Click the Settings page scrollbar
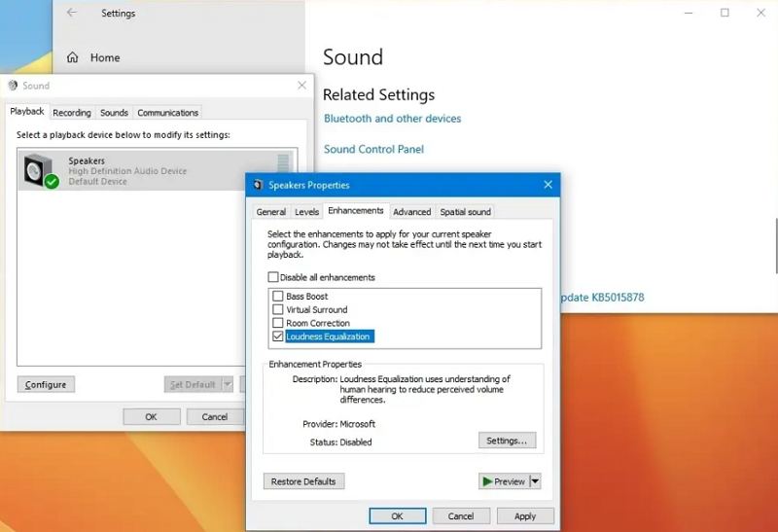This screenshot has width=778, height=532. point(775,246)
